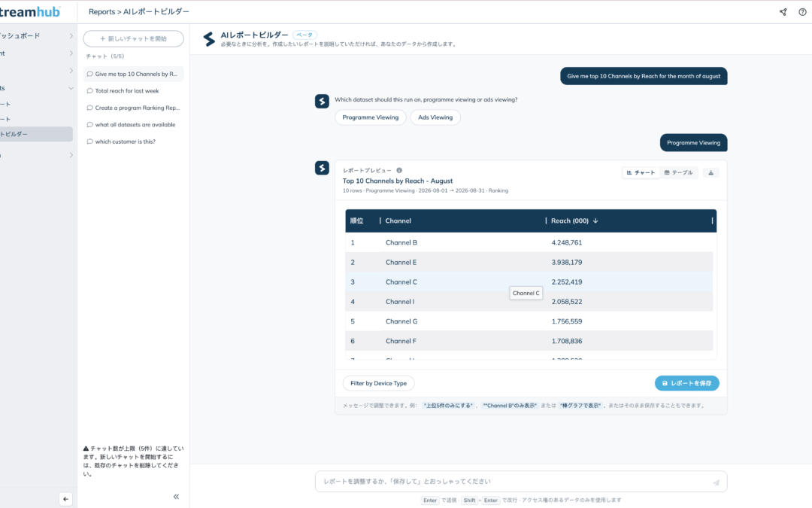Click the sort arrow on Reach (000) column
Image resolution: width=812 pixels, height=508 pixels.
[x=595, y=221]
